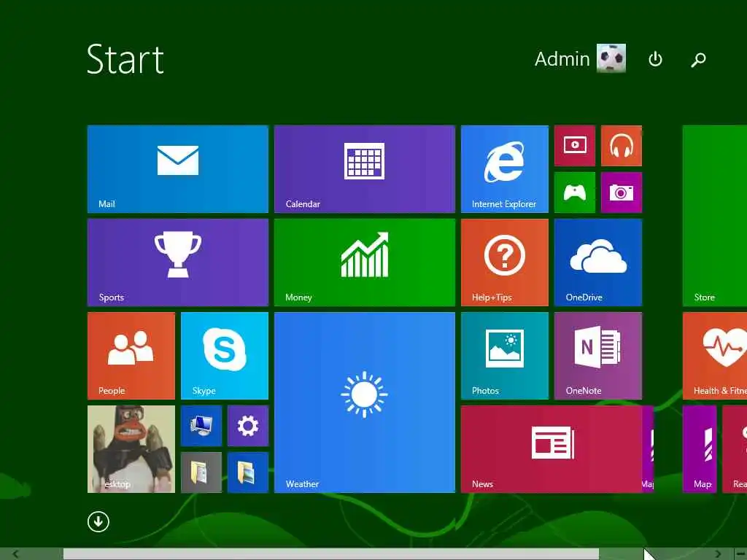Viewport: 747px width, 560px height.
Task: Show all apps with down arrow
Action: click(x=98, y=522)
